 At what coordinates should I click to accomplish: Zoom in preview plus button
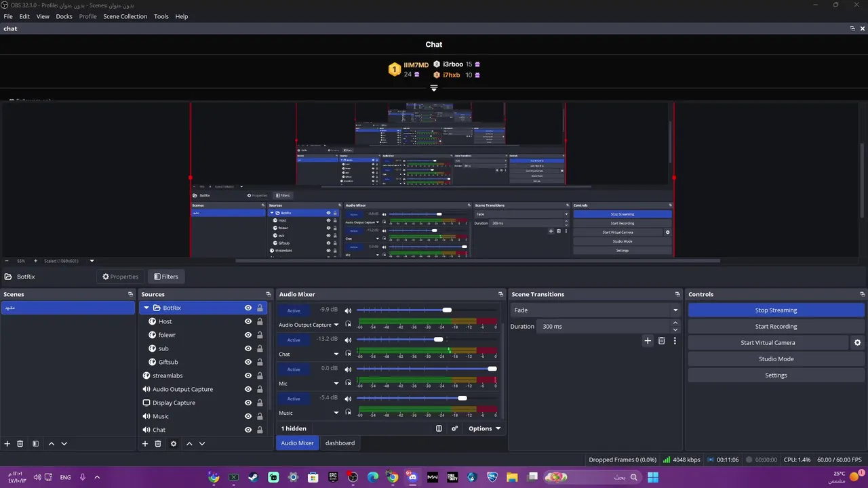35,261
